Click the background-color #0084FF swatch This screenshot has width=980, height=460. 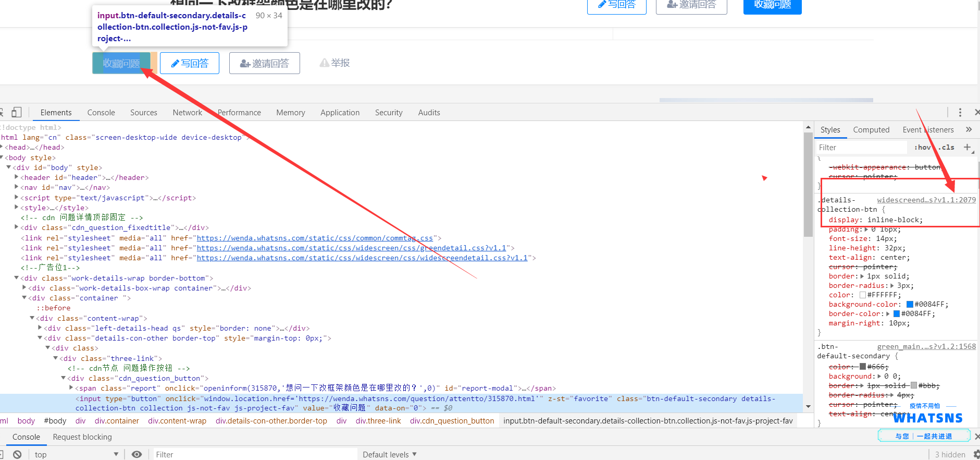[x=910, y=305]
